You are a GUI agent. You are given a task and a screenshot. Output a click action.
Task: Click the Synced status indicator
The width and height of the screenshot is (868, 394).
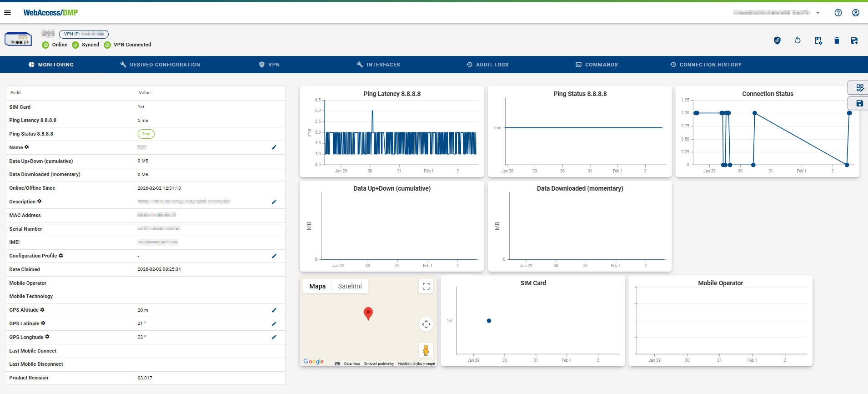click(x=85, y=45)
